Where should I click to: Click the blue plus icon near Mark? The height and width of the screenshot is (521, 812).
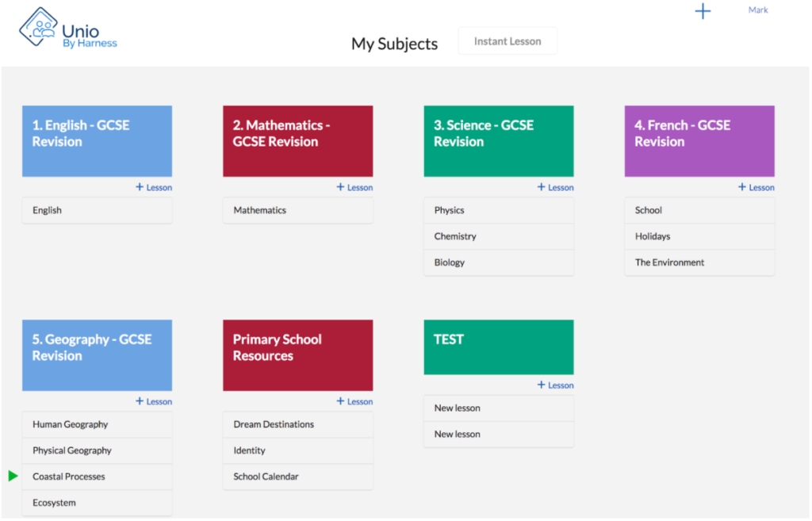point(703,11)
